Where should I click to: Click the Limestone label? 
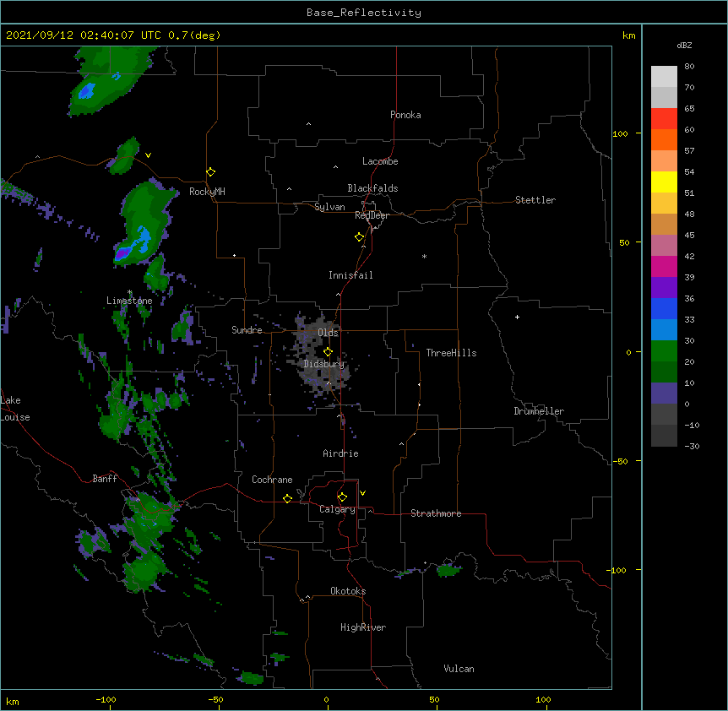pyautogui.click(x=129, y=301)
